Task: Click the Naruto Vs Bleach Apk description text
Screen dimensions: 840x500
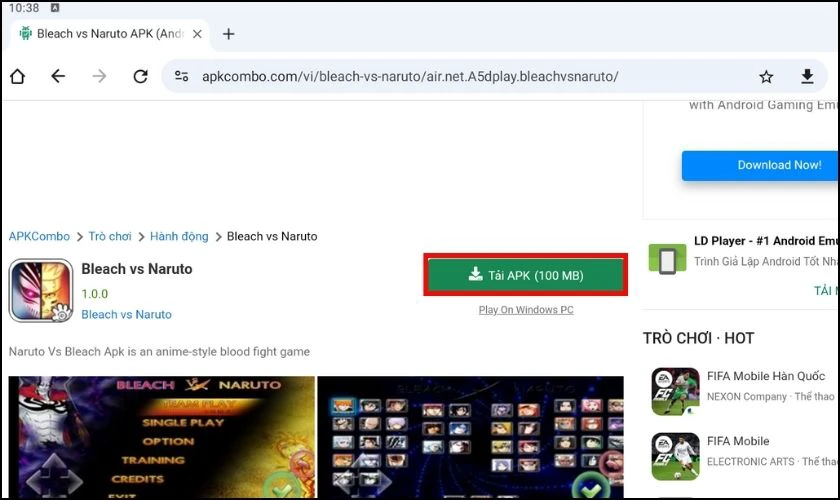Action: click(159, 352)
